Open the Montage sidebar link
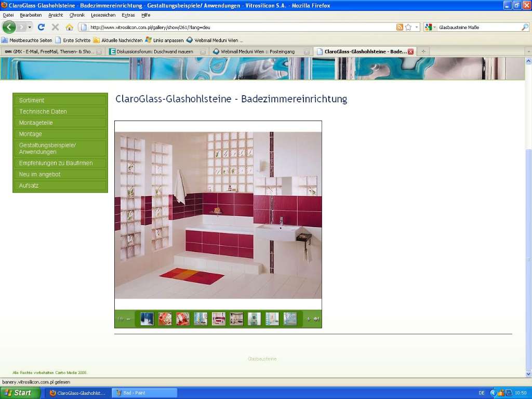Image resolution: width=532 pixels, height=399 pixels. pyautogui.click(x=60, y=134)
